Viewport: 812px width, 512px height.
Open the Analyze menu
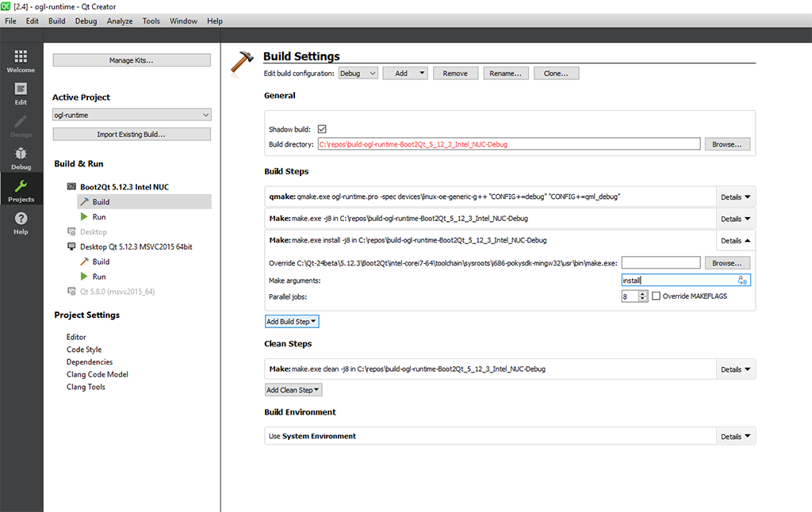[120, 21]
